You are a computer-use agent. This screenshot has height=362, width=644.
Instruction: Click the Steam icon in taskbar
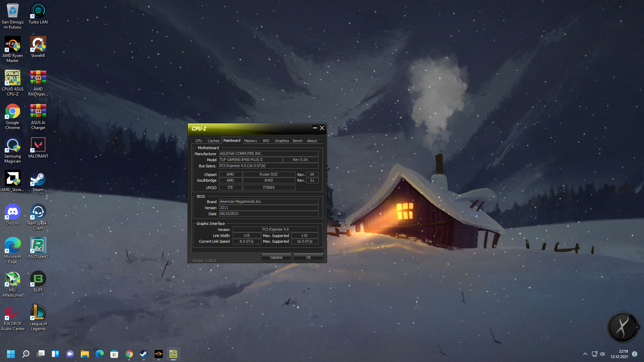point(144,354)
